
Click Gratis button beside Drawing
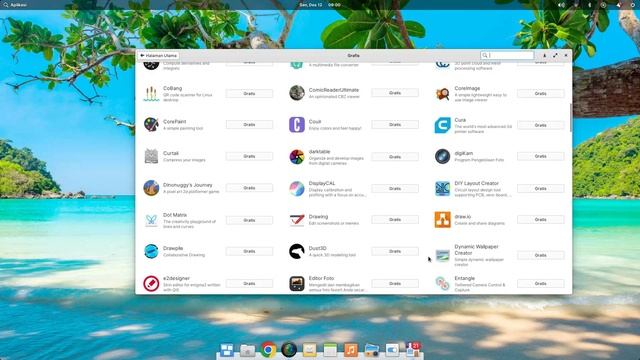click(x=395, y=220)
